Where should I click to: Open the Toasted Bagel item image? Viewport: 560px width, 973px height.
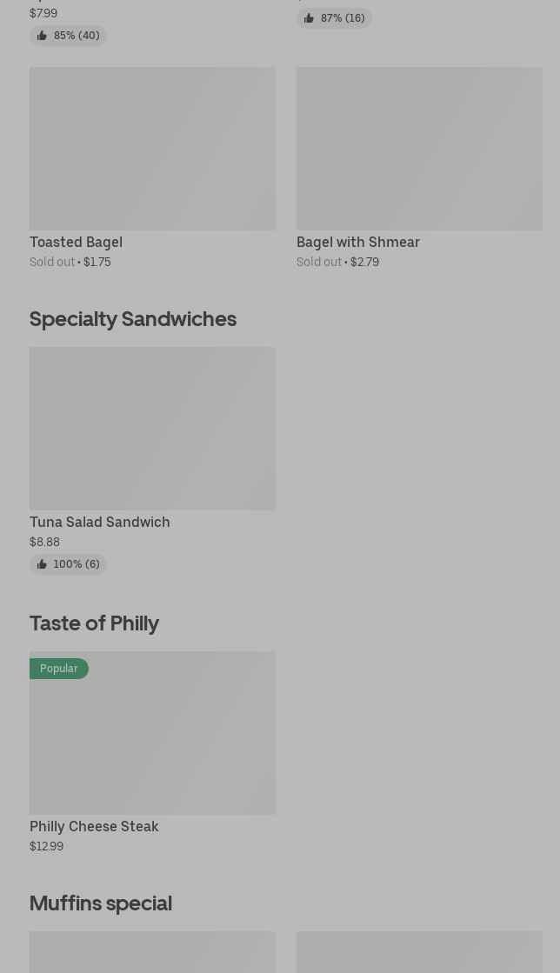click(x=152, y=149)
